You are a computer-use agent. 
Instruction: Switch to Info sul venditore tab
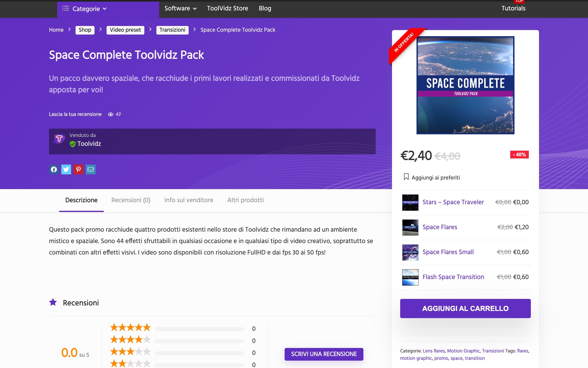pyautogui.click(x=189, y=200)
